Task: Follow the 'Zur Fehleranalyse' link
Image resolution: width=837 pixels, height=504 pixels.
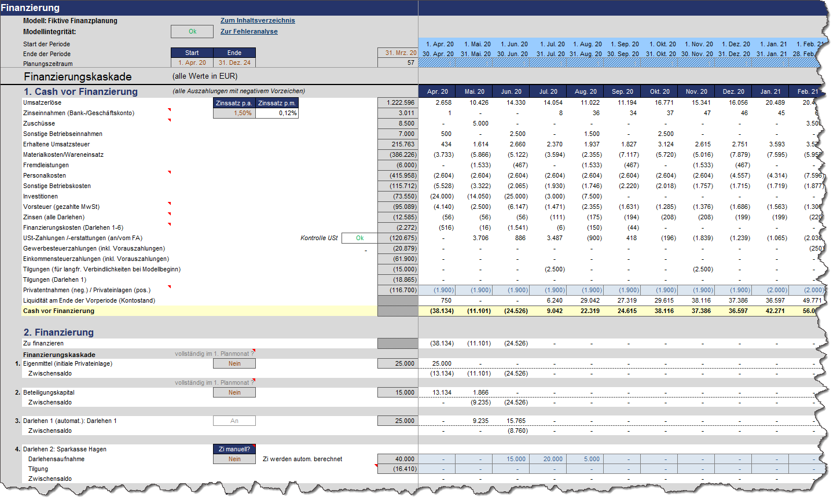Action: tap(249, 31)
